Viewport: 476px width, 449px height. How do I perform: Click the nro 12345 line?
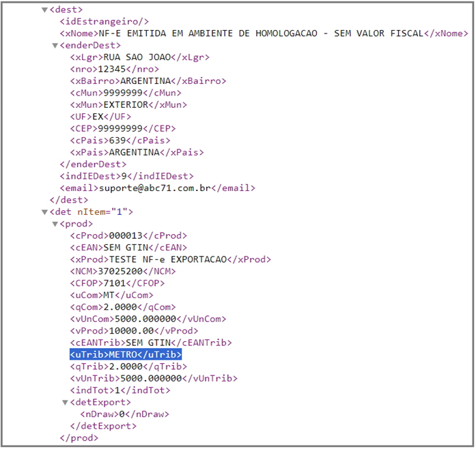pyautogui.click(x=115, y=69)
